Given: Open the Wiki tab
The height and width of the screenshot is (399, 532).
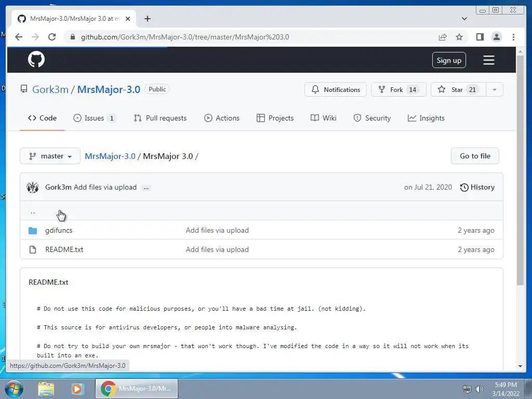Looking at the screenshot, I should tap(323, 118).
